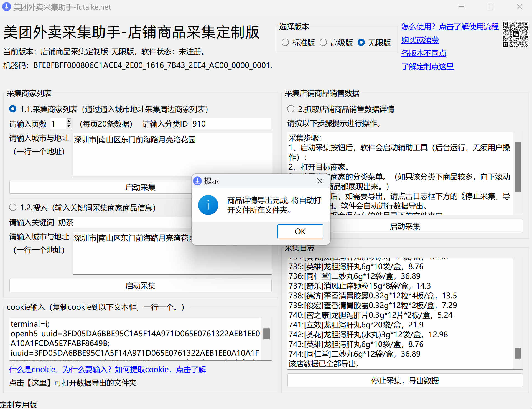The width and height of the screenshot is (532, 409).
Task: Minimize the application window
Action: coord(461,7)
